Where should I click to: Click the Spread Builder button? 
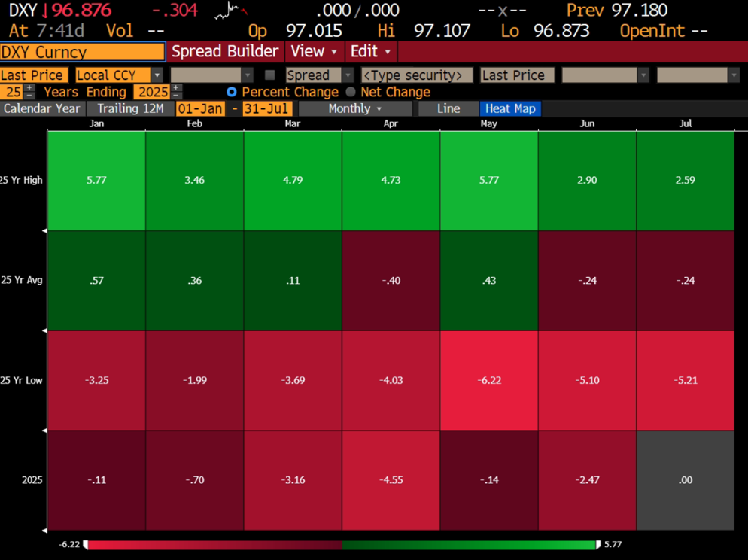click(x=225, y=51)
